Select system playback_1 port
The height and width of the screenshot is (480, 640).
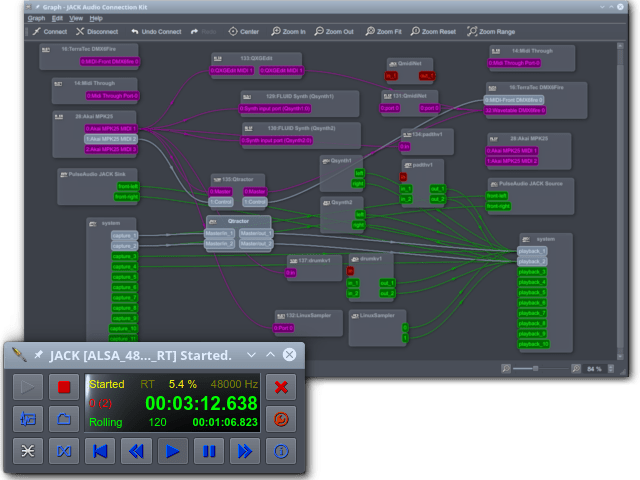tap(532, 251)
